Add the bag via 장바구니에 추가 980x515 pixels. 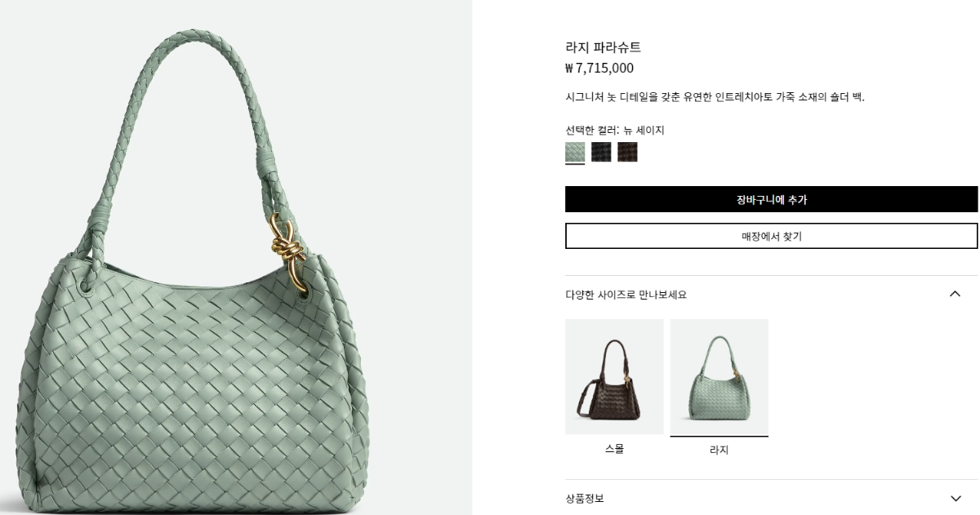click(x=771, y=199)
